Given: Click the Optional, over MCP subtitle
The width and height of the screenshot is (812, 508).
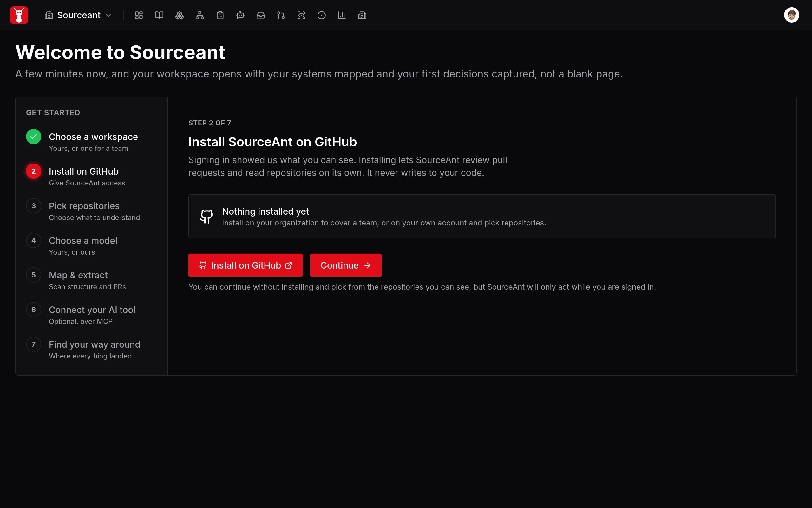Looking at the screenshot, I should pos(81,321).
